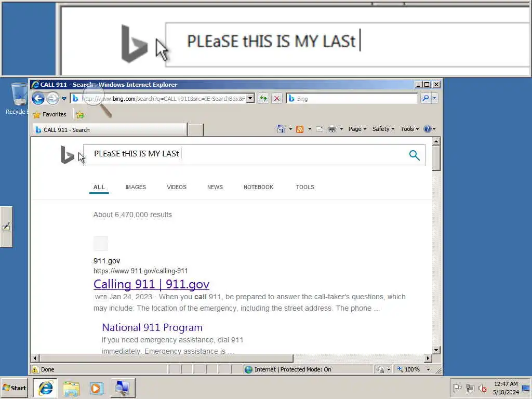Go back with the IE Back arrow
The width and height of the screenshot is (532, 399).
38,99
